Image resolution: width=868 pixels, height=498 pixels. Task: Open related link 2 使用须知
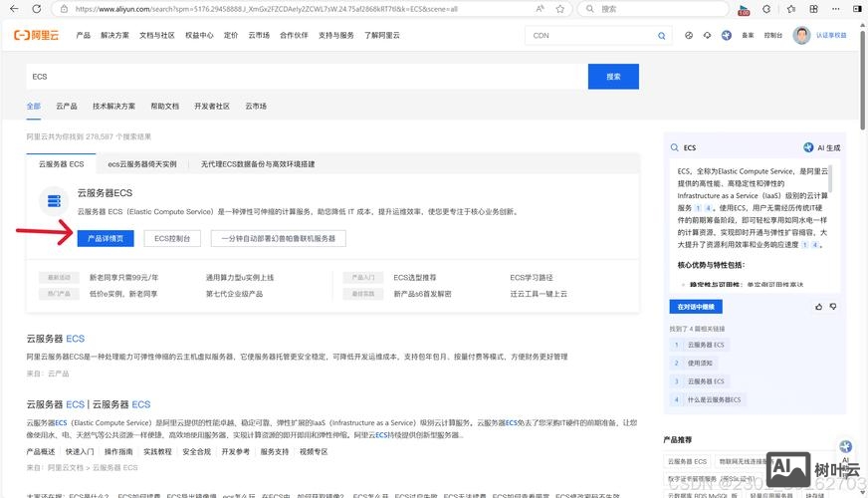[x=693, y=363]
